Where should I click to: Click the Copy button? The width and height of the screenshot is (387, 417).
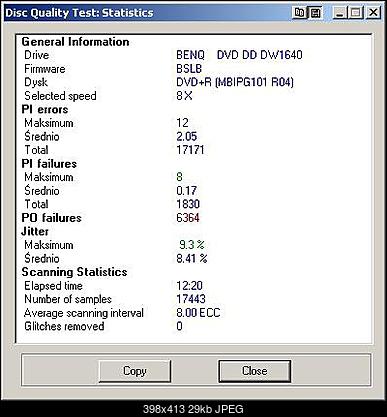(135, 371)
